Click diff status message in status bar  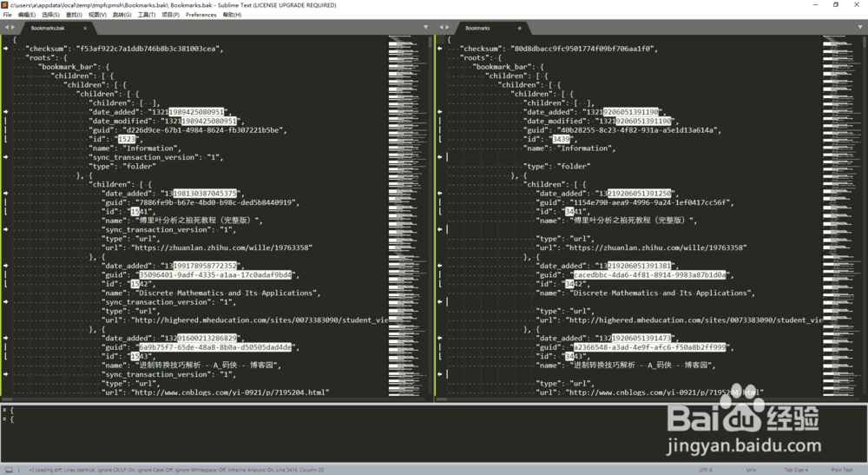[176, 470]
